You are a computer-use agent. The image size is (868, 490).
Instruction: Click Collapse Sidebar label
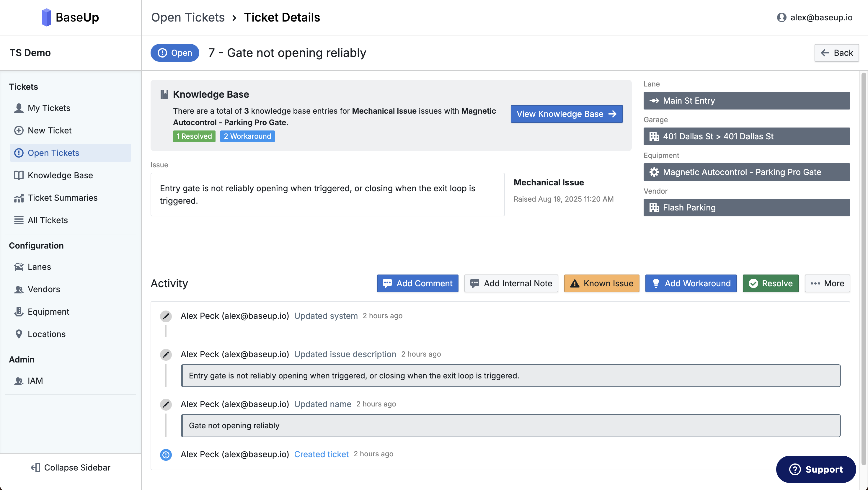pos(77,468)
